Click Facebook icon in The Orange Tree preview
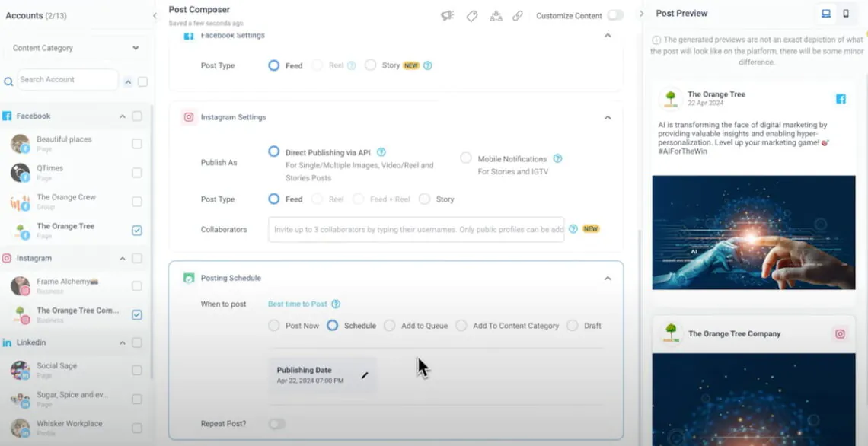868x446 pixels. 841,99
